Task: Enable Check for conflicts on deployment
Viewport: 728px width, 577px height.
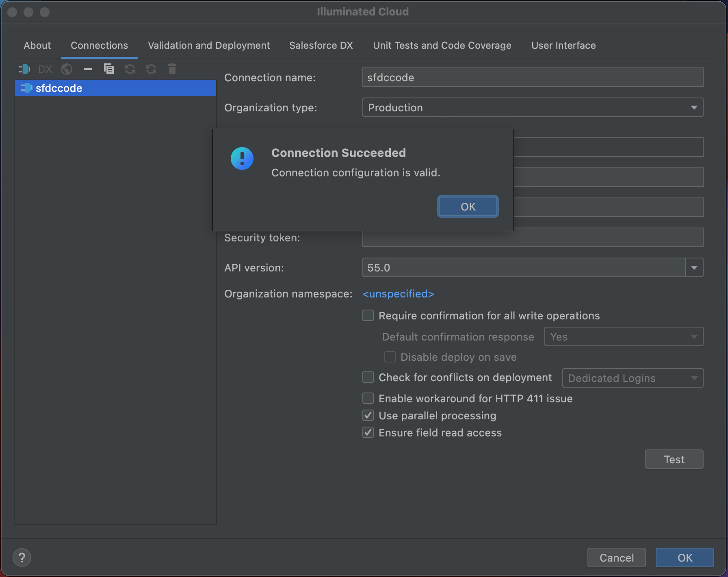Action: tap(368, 377)
